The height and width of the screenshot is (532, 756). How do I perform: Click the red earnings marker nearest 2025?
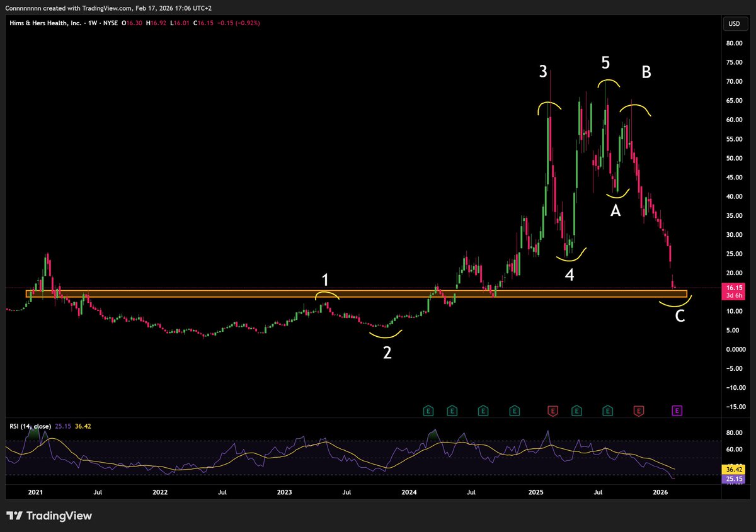(x=553, y=410)
